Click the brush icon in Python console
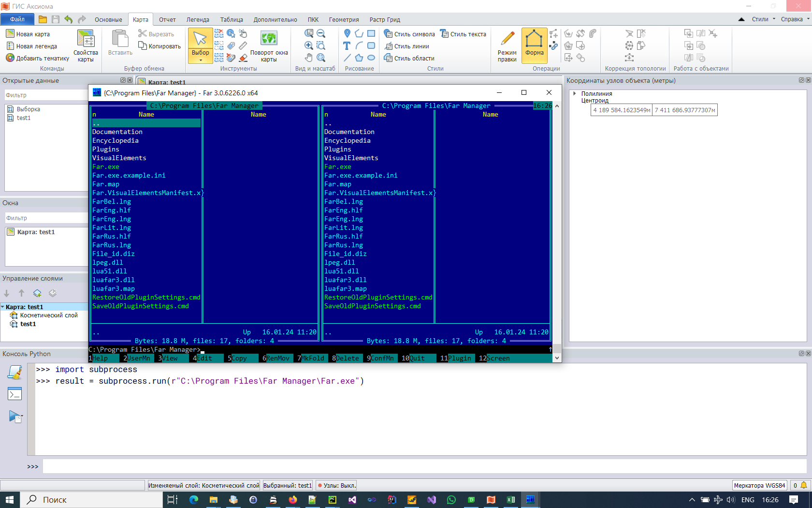 coord(15,372)
